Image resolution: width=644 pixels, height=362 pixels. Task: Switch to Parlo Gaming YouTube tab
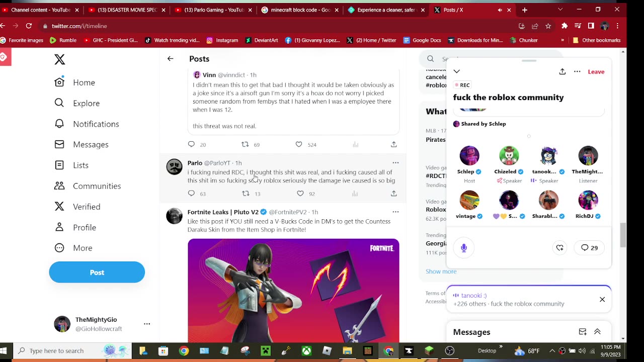click(213, 10)
